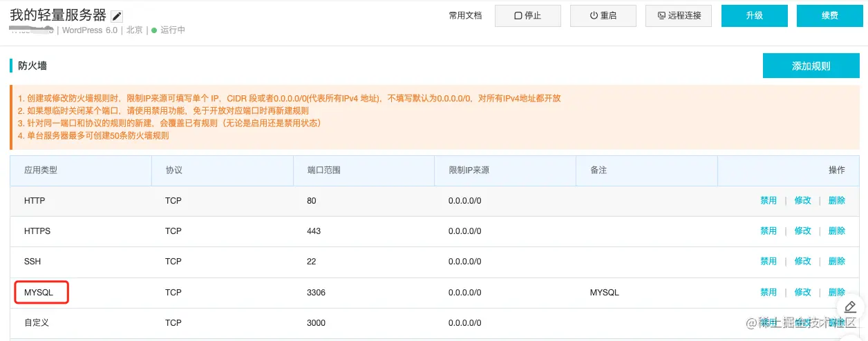Modify the HTTPS rule
This screenshot has width=868, height=341.
pos(803,231)
